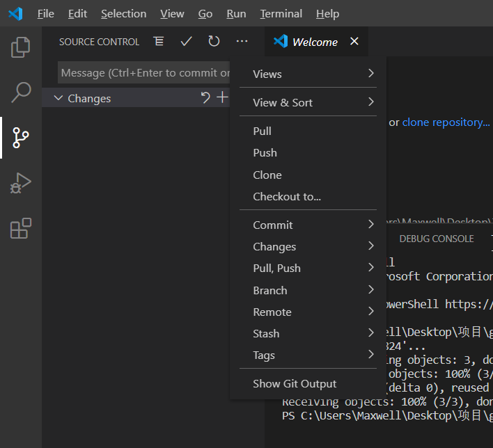Viewport: 493px width, 448px height.
Task: Choose Clone from the menu
Action: 308,175
